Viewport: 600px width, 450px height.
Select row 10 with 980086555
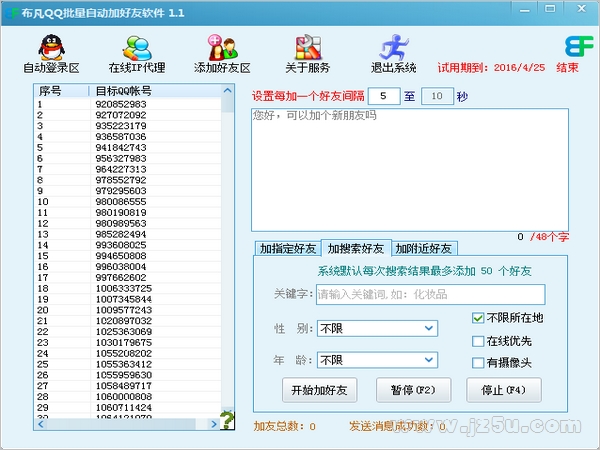point(128,202)
